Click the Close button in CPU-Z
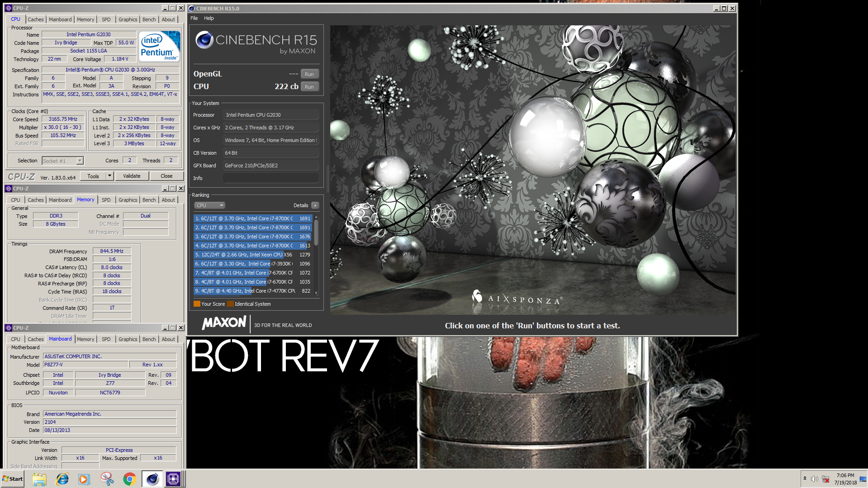The image size is (868, 488). 166,176
